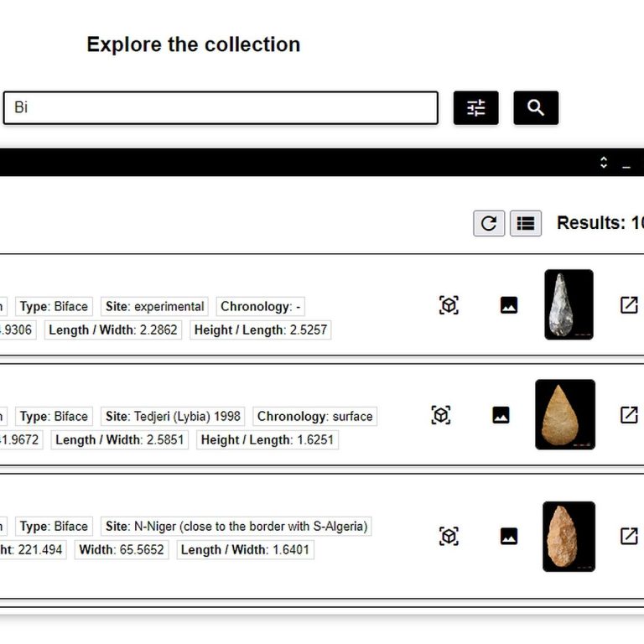The width and height of the screenshot is (644, 644).
Task: Minimize the results panel with underscore button
Action: point(626,164)
